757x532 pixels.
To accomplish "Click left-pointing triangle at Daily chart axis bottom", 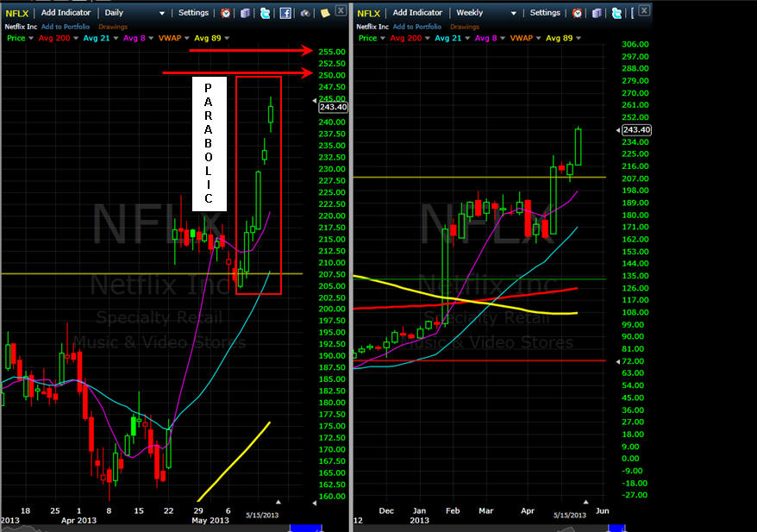I will click(x=315, y=503).
